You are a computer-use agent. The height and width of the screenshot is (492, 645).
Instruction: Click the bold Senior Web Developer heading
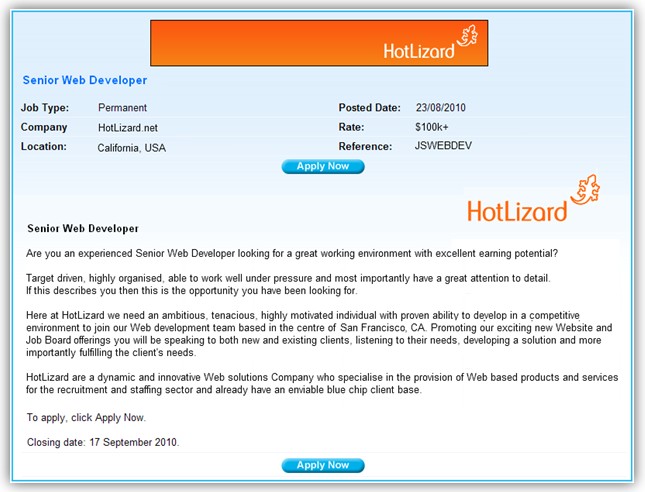pos(83,229)
